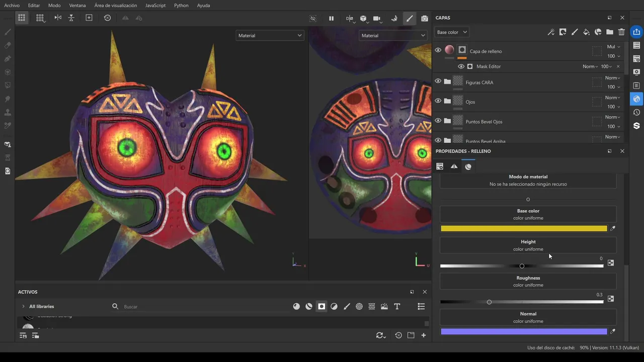Select the Eraser tool in left toolbar
644x362 pixels.
pos(8,45)
